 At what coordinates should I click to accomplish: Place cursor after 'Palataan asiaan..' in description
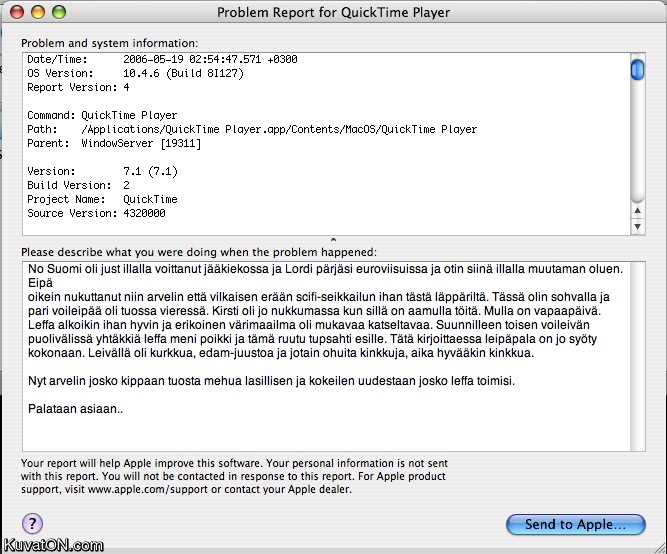pyautogui.click(x=126, y=409)
